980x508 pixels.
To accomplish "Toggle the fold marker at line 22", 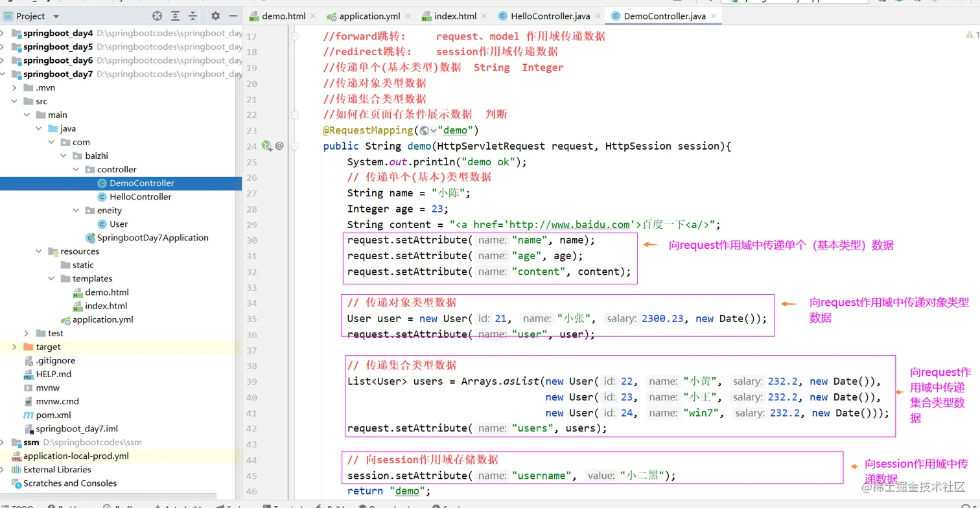I will [295, 115].
